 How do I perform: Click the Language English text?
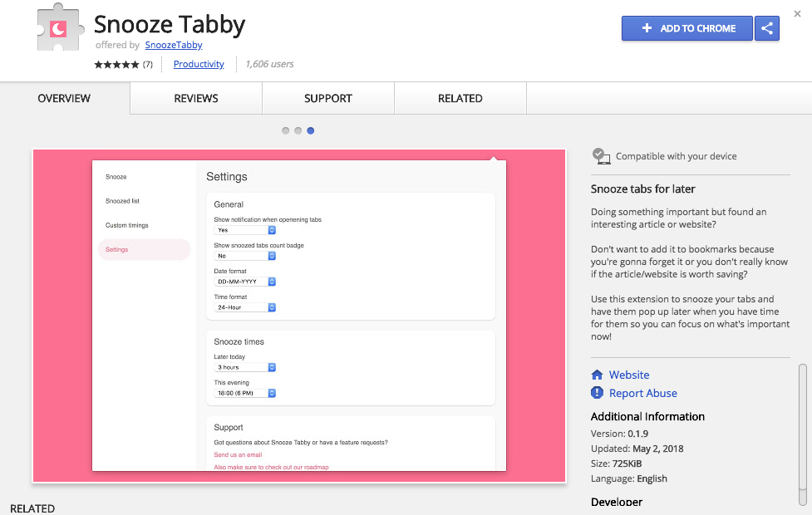click(628, 478)
